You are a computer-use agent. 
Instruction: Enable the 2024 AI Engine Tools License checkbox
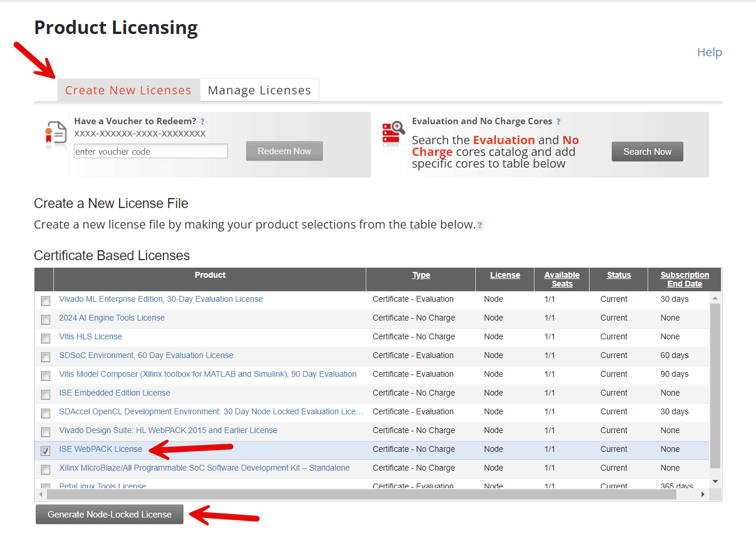point(45,319)
